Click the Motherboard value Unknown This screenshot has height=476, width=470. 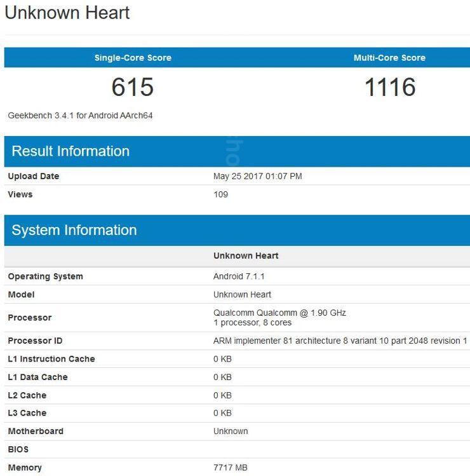[231, 432]
